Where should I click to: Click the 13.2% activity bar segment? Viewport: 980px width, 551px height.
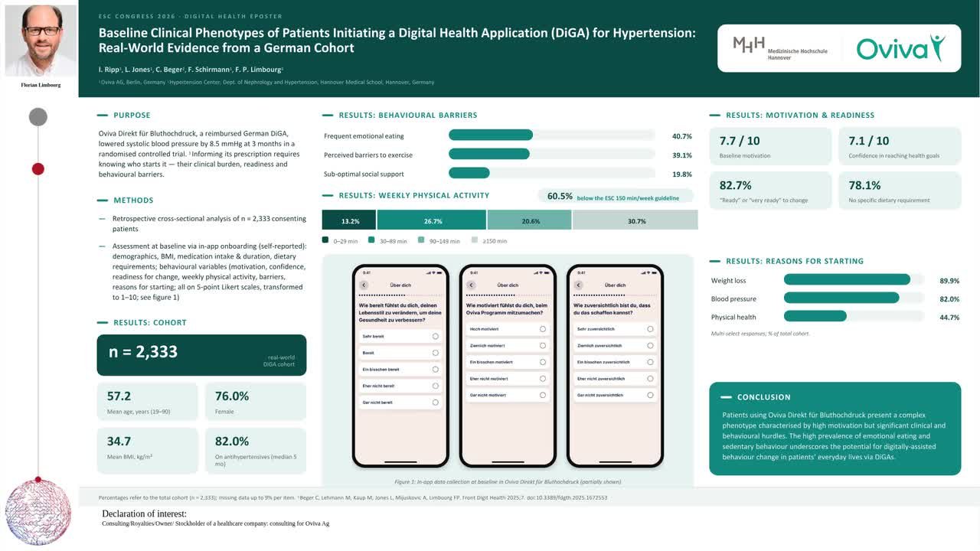point(349,220)
